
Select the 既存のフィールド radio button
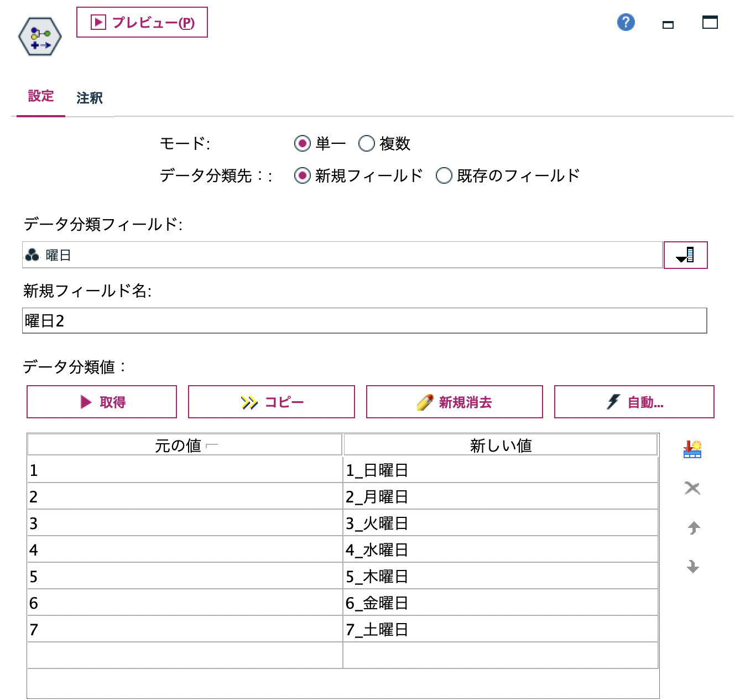444,175
